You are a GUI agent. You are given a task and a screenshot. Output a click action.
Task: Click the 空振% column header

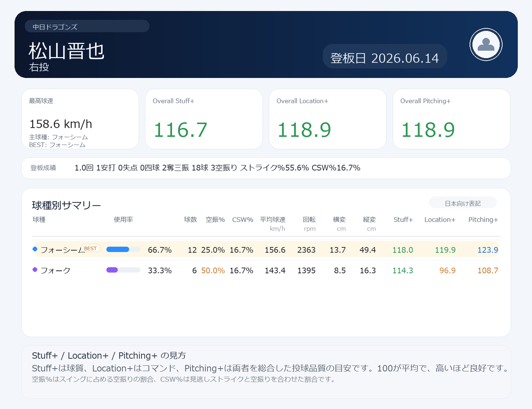pos(215,219)
